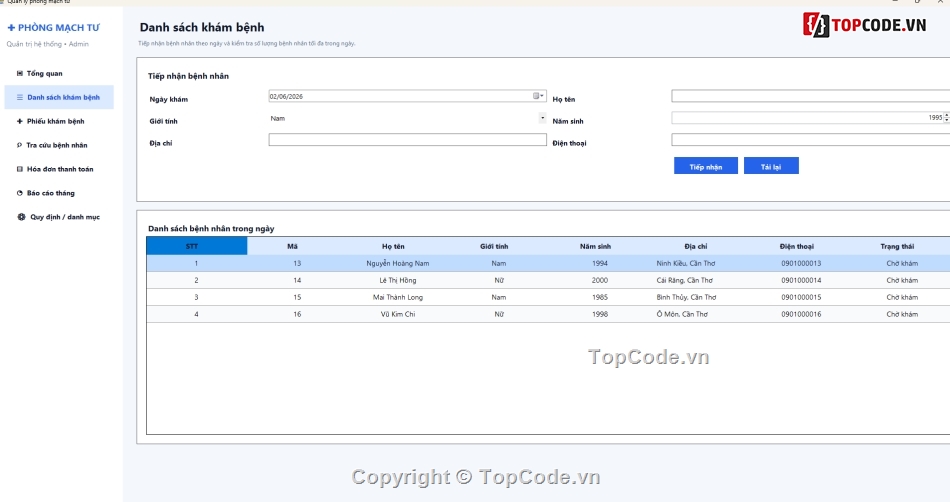
Task: Click address Ninh Kiều, Cần Thơ
Action: pyautogui.click(x=686, y=263)
